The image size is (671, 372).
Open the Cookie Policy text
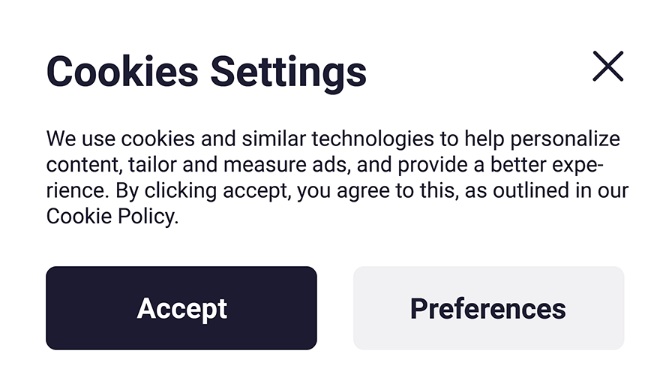point(111,216)
